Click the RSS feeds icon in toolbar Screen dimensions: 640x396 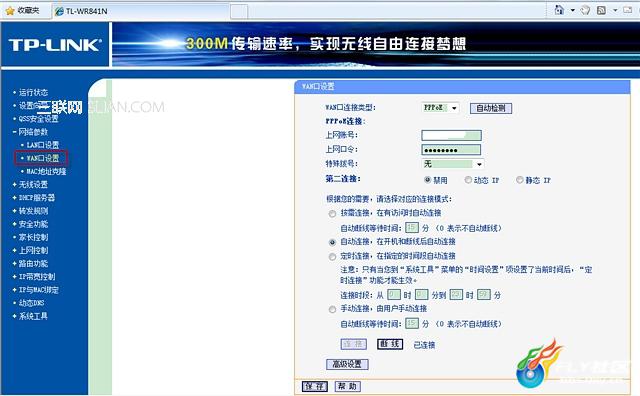(601, 10)
